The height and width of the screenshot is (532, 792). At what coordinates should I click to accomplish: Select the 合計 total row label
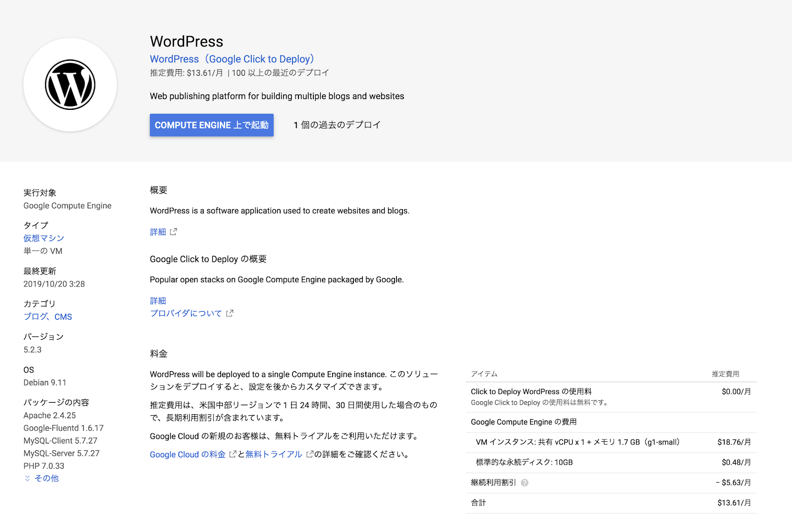point(478,503)
